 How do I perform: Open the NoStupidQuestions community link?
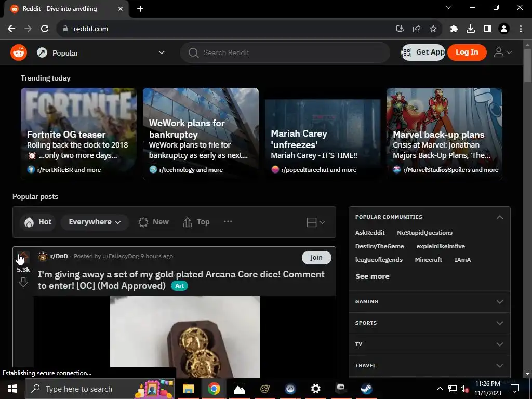(x=425, y=233)
